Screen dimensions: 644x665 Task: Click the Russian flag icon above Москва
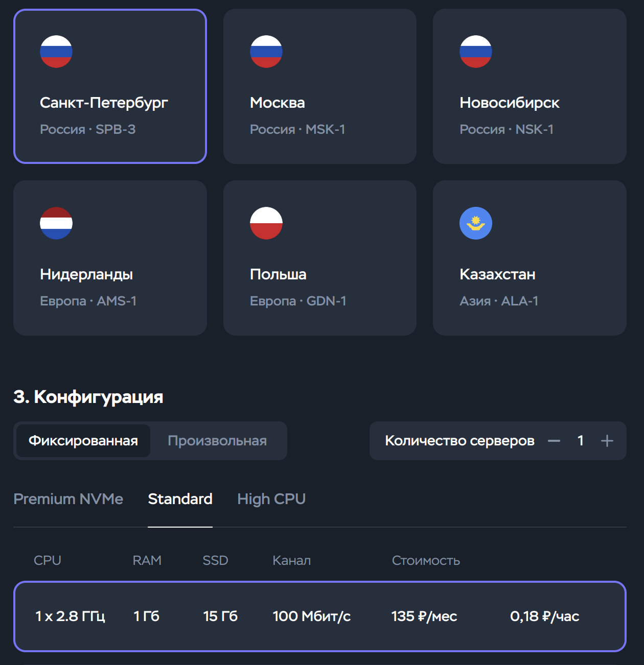266,52
